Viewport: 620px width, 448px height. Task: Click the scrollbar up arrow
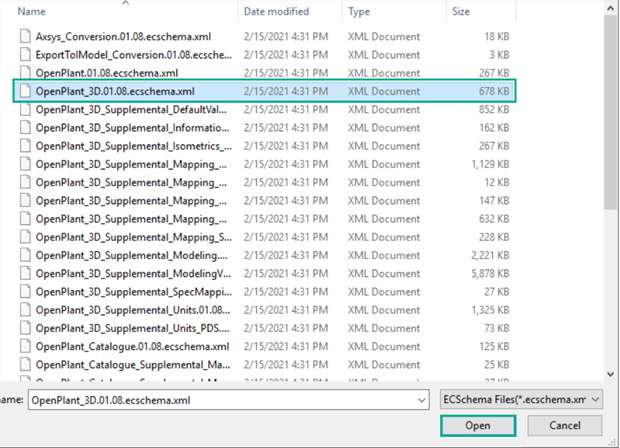tap(610, 8)
